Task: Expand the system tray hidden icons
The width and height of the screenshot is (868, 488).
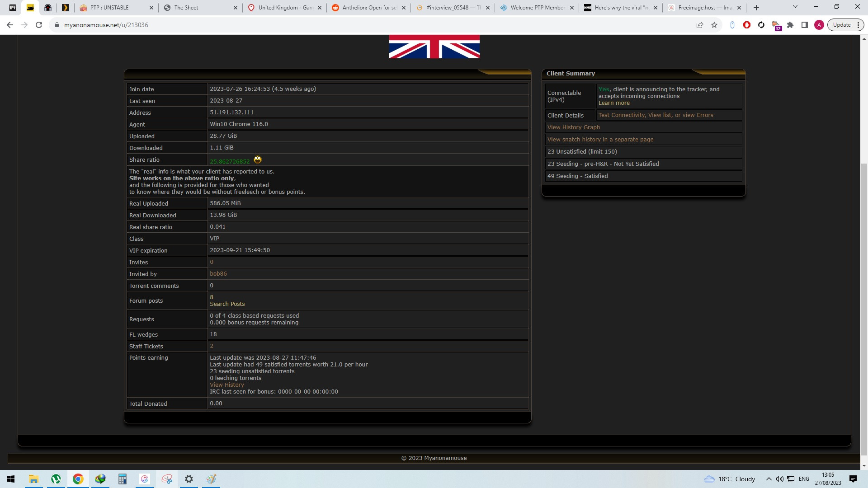Action: [x=769, y=479]
